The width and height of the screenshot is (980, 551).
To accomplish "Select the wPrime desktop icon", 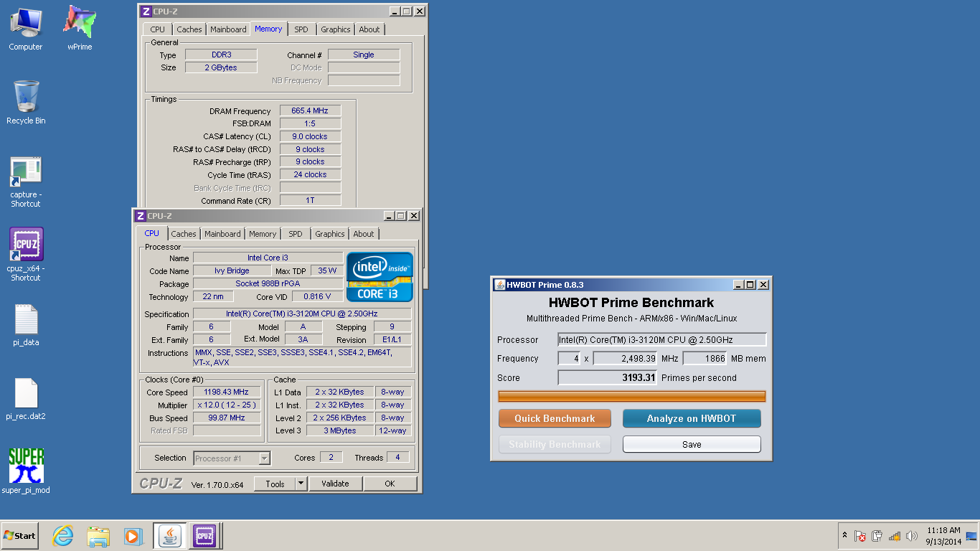I will (80, 29).
